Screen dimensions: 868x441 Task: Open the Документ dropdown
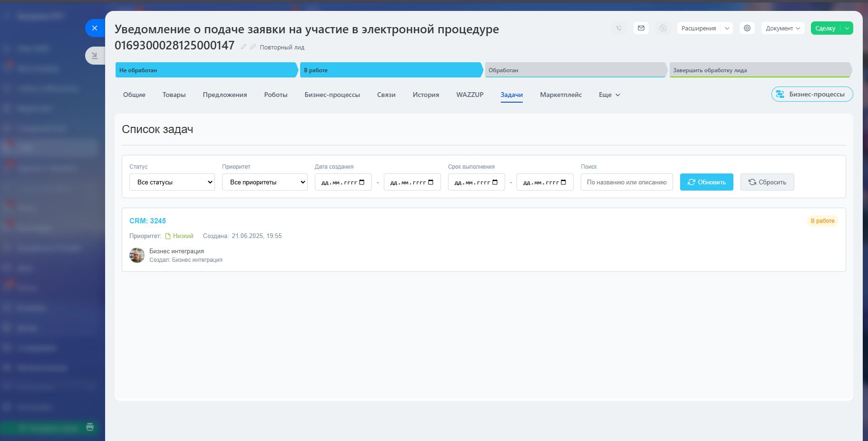[782, 28]
